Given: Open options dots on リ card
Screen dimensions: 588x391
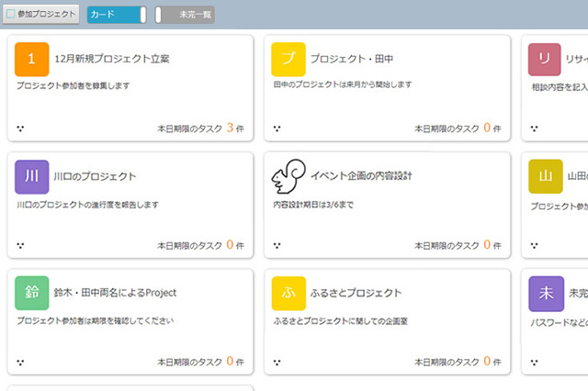Looking at the screenshot, I should coord(534,128).
